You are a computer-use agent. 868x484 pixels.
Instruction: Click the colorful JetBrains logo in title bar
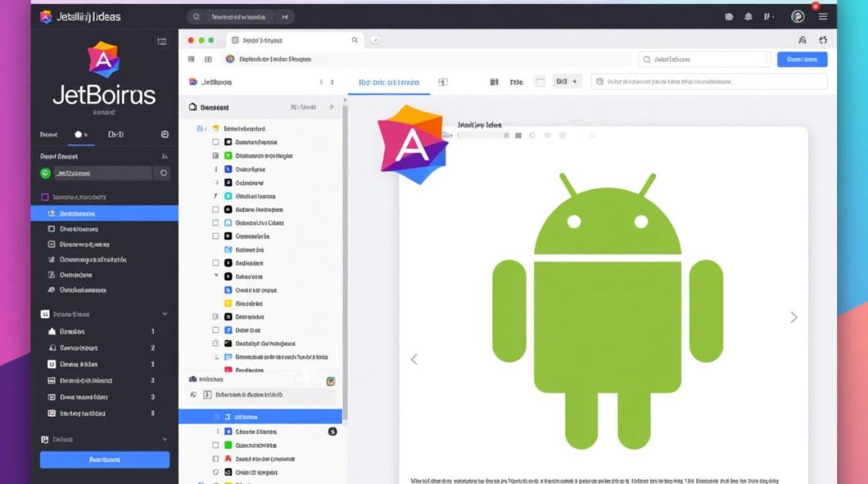click(x=45, y=17)
